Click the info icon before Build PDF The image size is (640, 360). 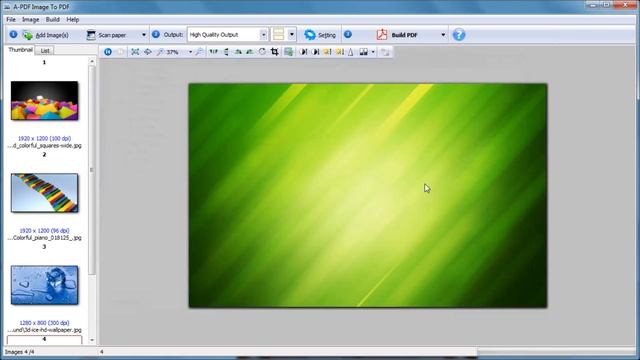pos(348,35)
